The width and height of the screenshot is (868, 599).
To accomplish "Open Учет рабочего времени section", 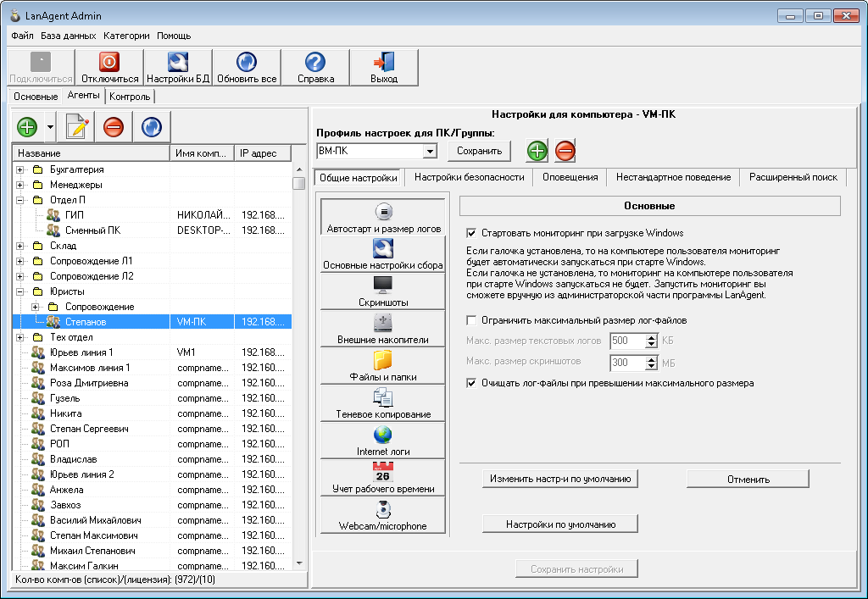I will click(382, 477).
